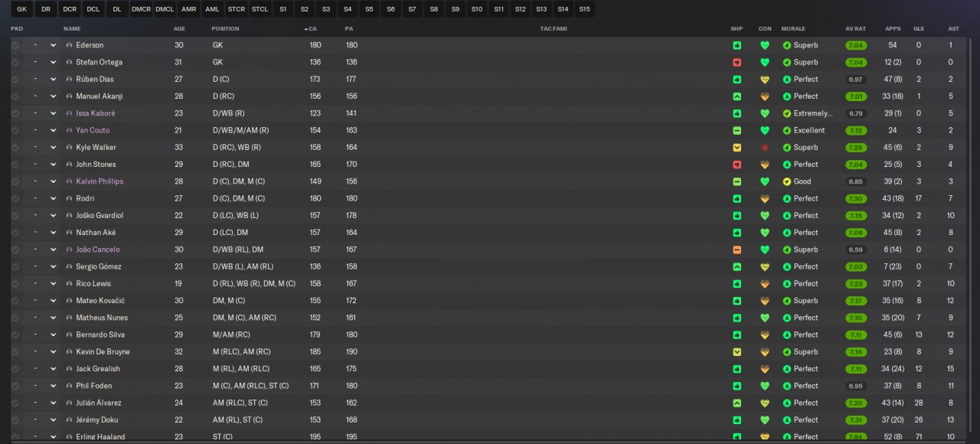The width and height of the screenshot is (980, 444).
Task: Open the position dropdown arrow for João Cancelo
Action: (x=53, y=250)
